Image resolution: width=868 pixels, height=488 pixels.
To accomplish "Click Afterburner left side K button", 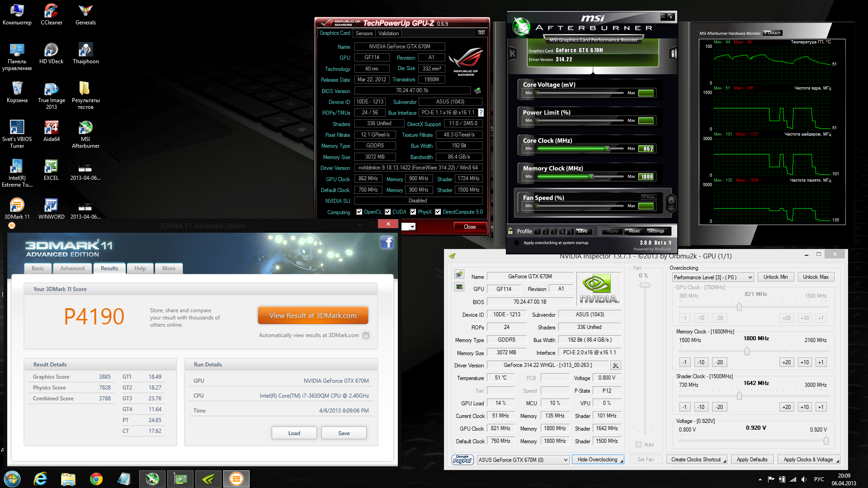I will 513,54.
